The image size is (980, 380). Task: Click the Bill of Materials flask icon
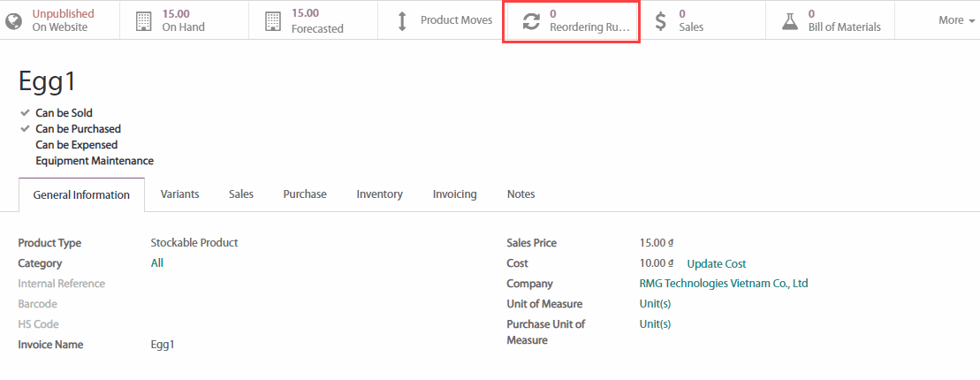790,20
